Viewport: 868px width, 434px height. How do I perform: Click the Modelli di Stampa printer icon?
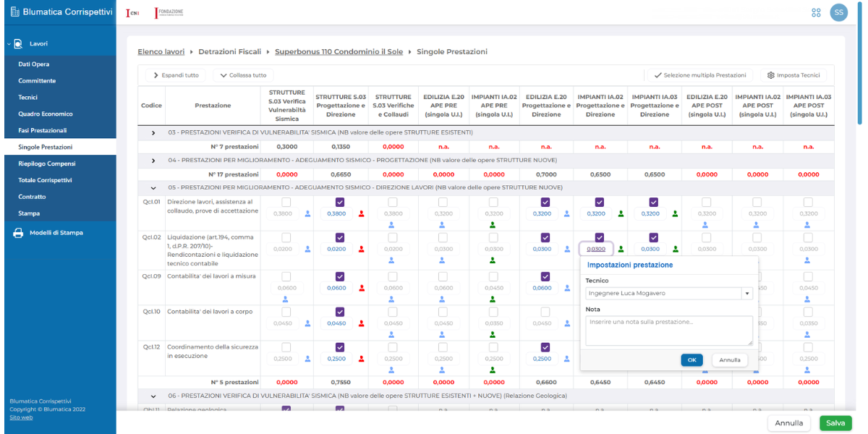click(x=18, y=233)
